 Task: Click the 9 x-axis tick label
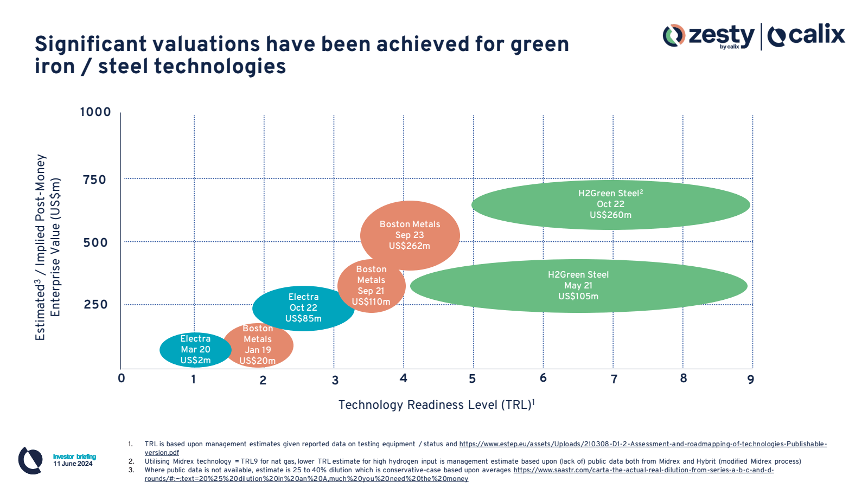click(751, 380)
